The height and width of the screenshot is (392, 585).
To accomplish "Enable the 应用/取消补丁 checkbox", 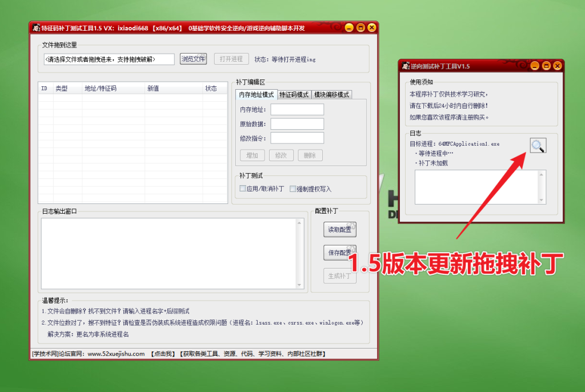I will 242,189.
